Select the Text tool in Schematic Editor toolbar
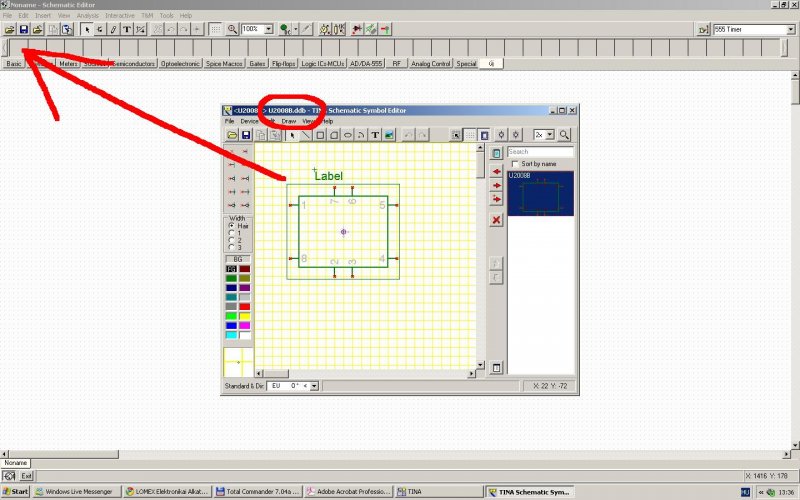This screenshot has height=500, width=800. (x=127, y=29)
